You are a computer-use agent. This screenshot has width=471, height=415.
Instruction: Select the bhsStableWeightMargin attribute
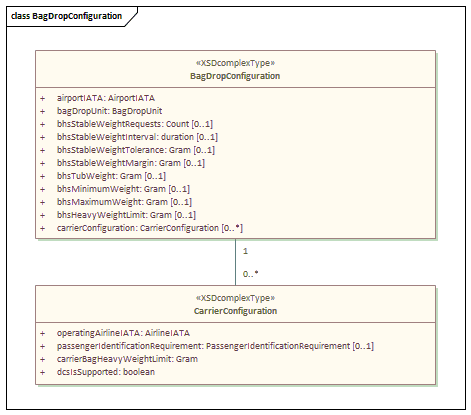pos(131,163)
